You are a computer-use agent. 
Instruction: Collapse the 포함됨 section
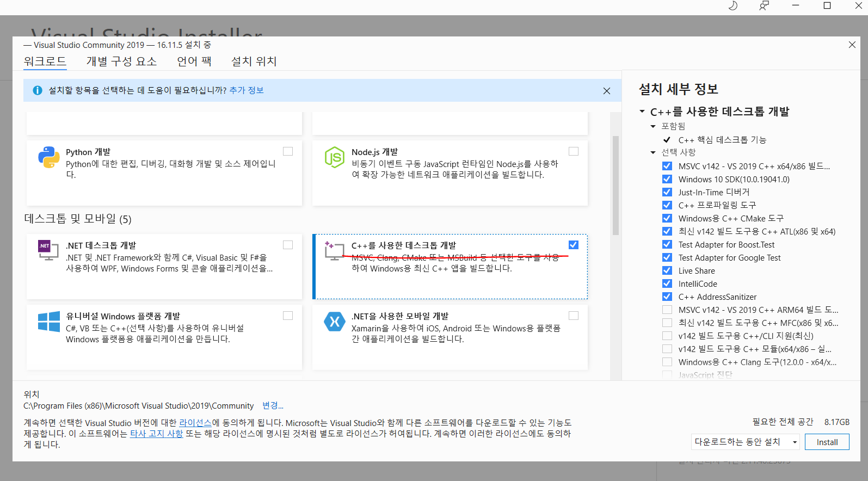click(x=653, y=126)
